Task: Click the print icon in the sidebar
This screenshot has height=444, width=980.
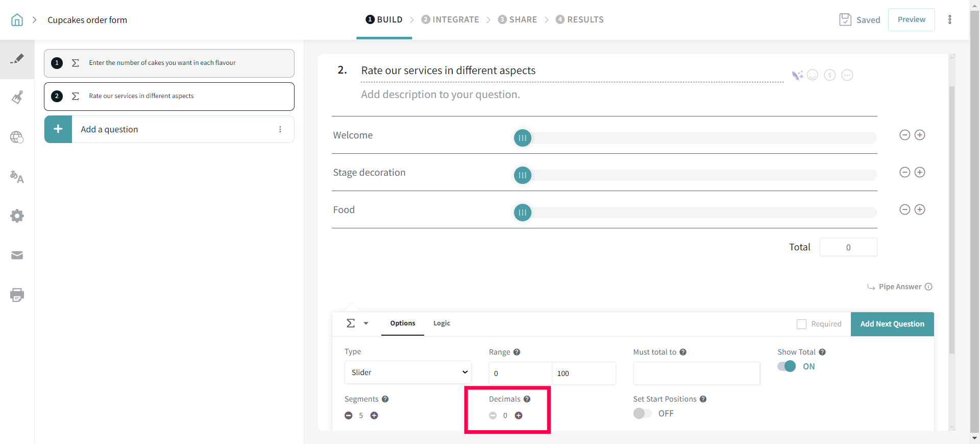Action: [17, 295]
